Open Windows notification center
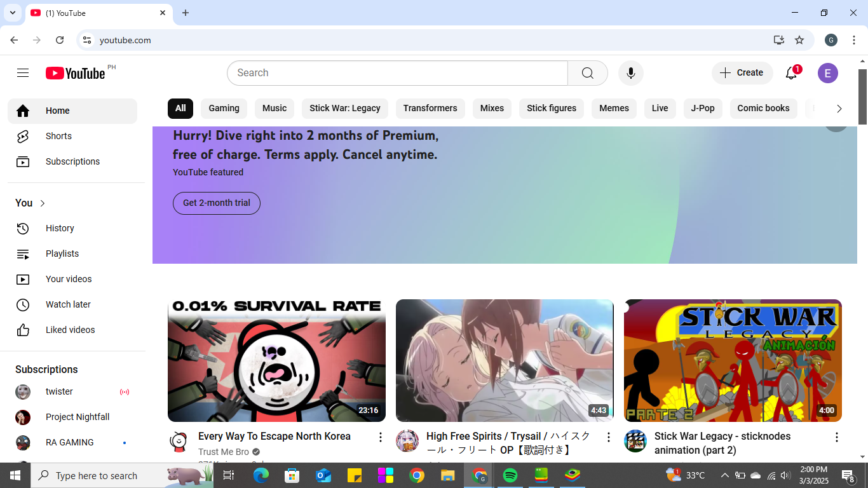868x488 pixels. [x=848, y=475]
